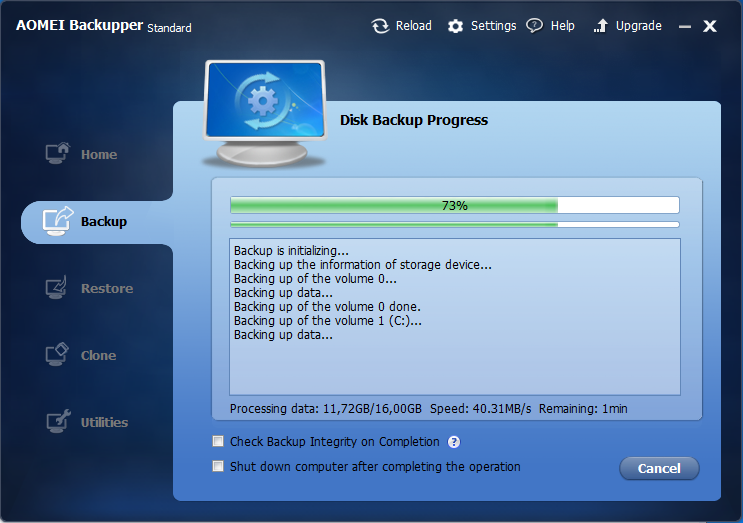This screenshot has height=523, width=743.
Task: Open the Home tab label
Action: (x=99, y=154)
